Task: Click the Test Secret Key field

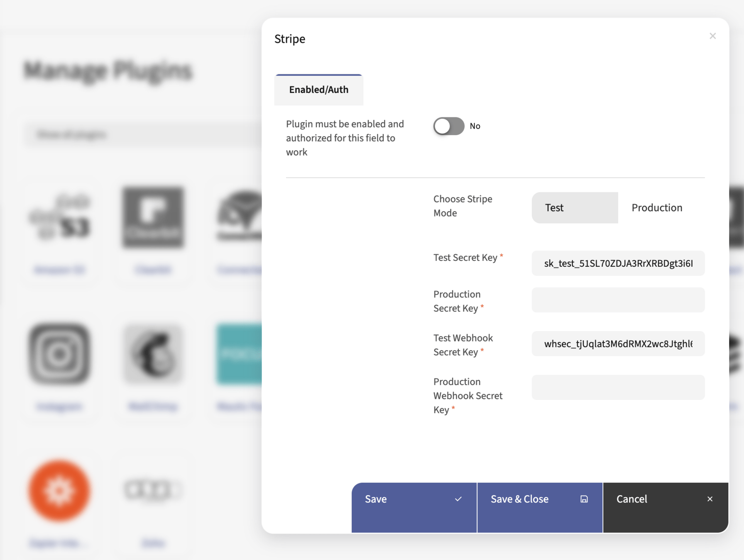Action: point(618,263)
